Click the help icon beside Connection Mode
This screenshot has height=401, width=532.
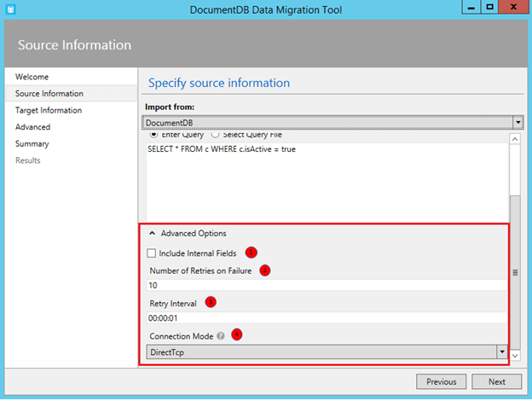click(220, 335)
